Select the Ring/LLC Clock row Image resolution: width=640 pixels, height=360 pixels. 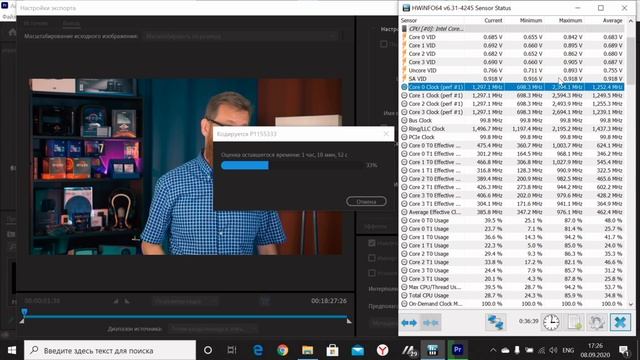[x=512, y=129]
